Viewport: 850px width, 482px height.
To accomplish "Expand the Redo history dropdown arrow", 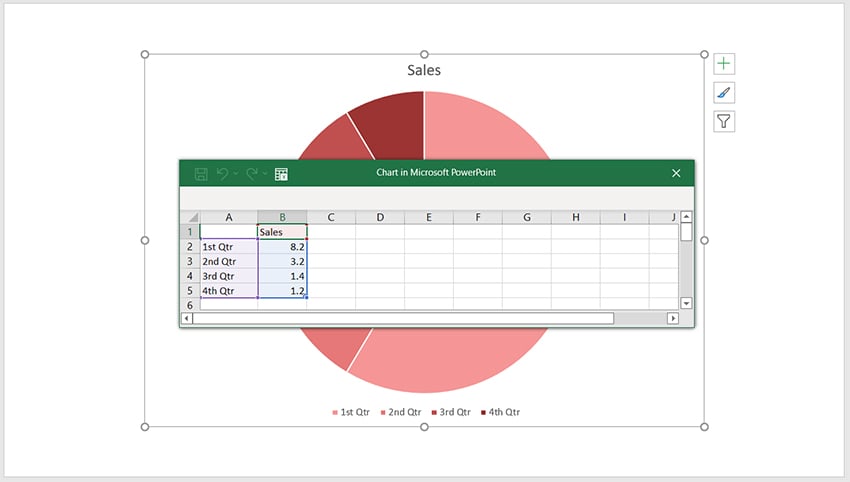I will pyautogui.click(x=265, y=174).
